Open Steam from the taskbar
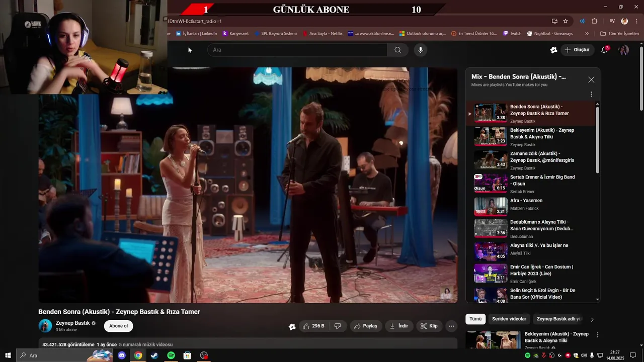Image resolution: width=644 pixels, height=362 pixels. click(154, 355)
